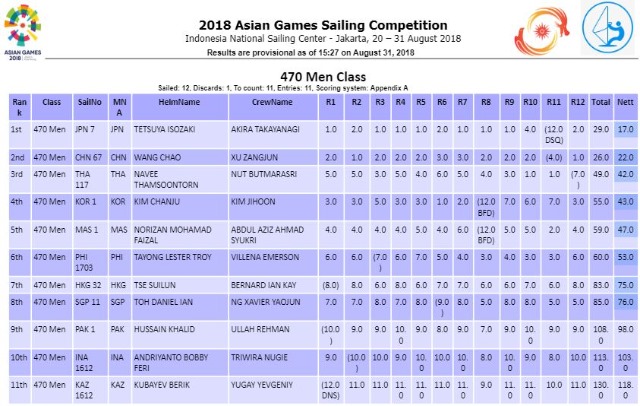The width and height of the screenshot is (640, 406).
Task: Click the highlighted Nett score 17.0
Action: 626,130
